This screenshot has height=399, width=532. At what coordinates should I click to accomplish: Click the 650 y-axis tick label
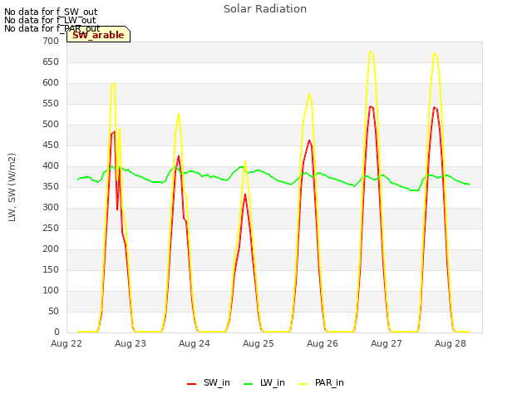click(51, 62)
